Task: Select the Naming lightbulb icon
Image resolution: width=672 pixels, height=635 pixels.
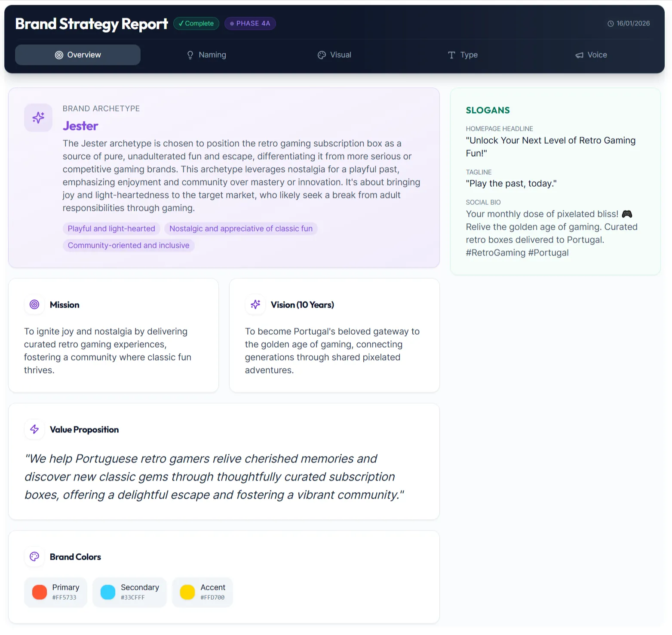Action: pyautogui.click(x=190, y=55)
